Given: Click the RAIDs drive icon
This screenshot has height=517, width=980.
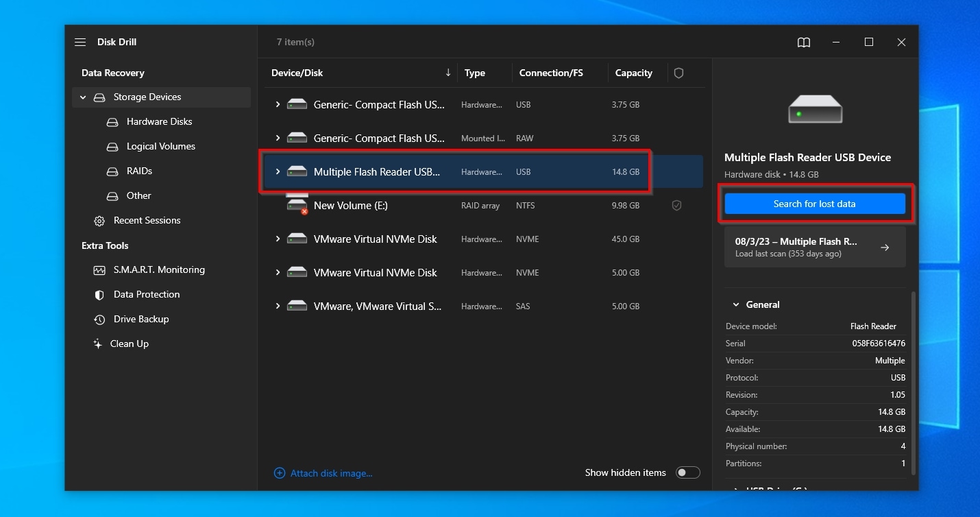Looking at the screenshot, I should [112, 171].
